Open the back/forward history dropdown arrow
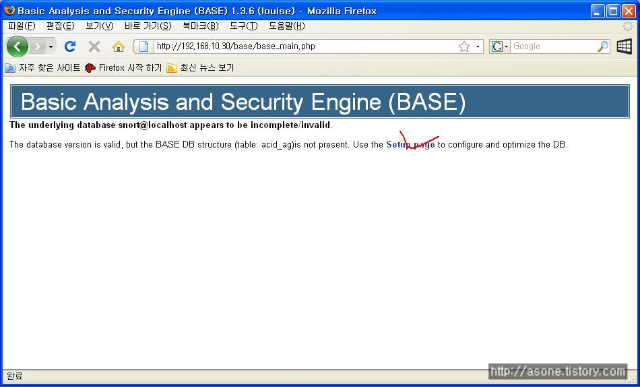Viewport: 640px width, 387px height. tap(51, 47)
